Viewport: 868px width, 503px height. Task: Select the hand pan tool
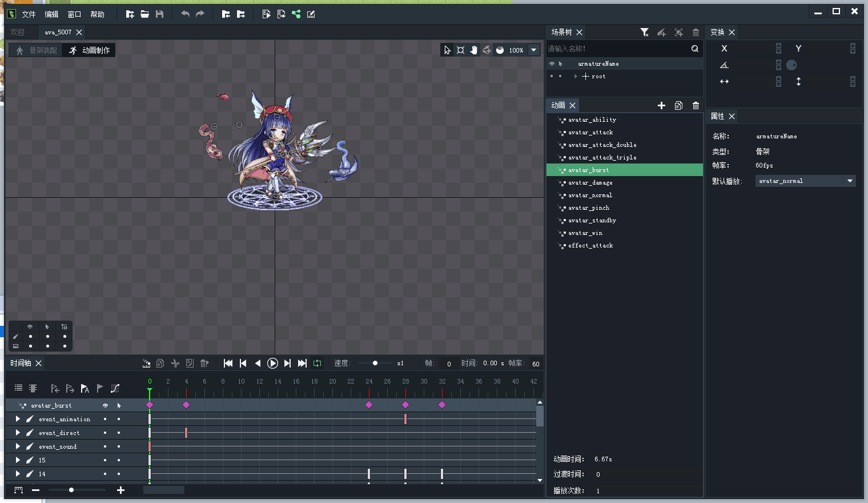[473, 50]
